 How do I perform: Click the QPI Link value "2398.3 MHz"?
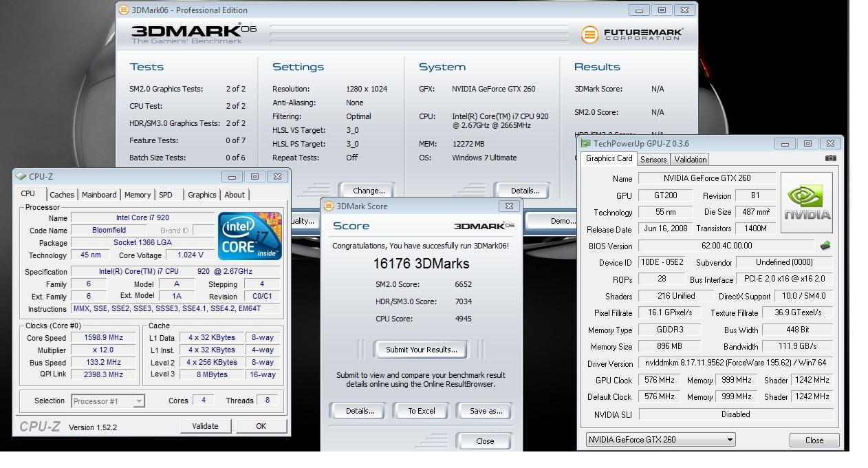tap(102, 374)
